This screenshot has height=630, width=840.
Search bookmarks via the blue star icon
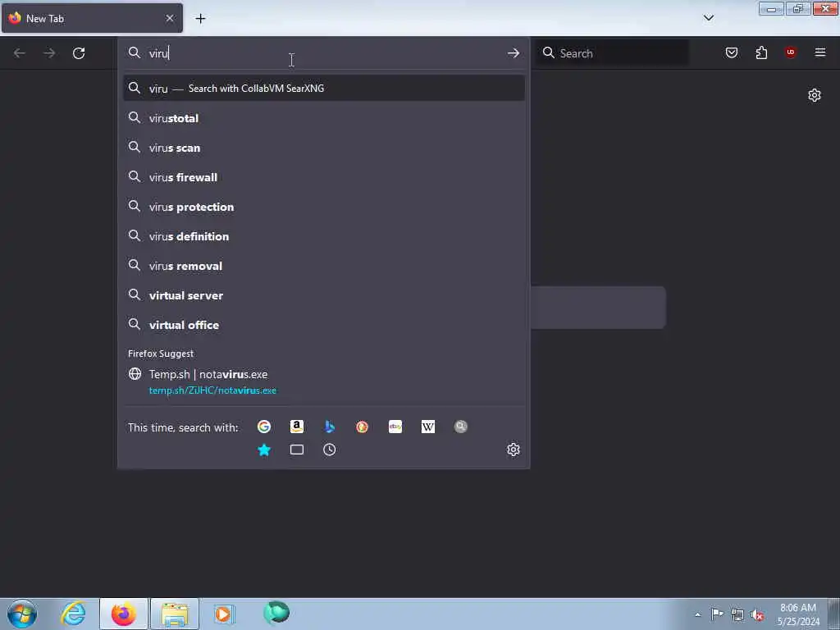click(x=263, y=450)
